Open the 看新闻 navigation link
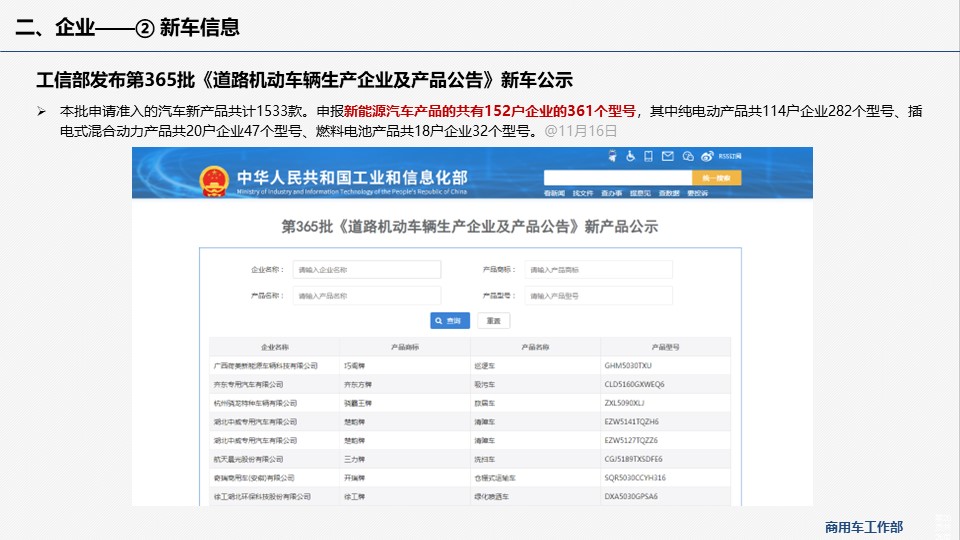This screenshot has height=540, width=960. click(554, 193)
